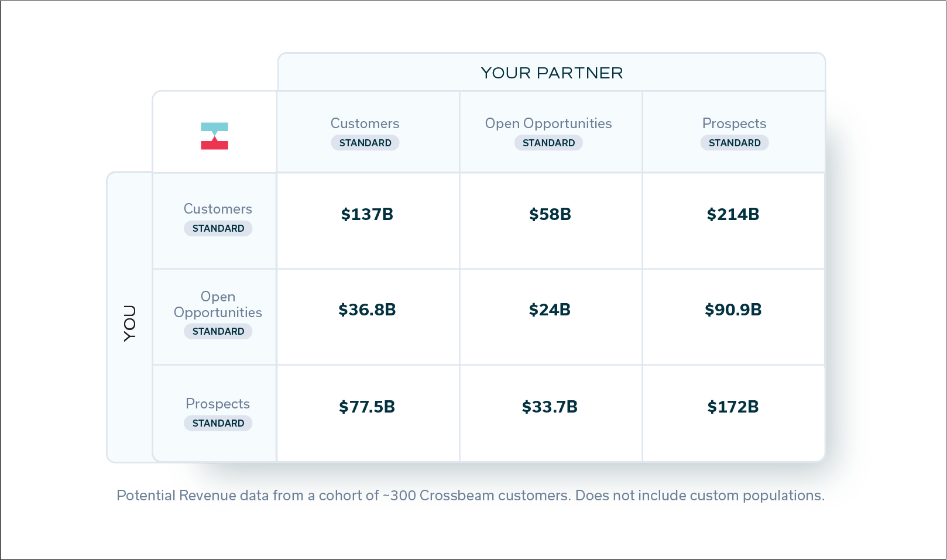Open the $33.7B overlap cell
Image resolution: width=947 pixels, height=560 pixels.
(x=551, y=414)
